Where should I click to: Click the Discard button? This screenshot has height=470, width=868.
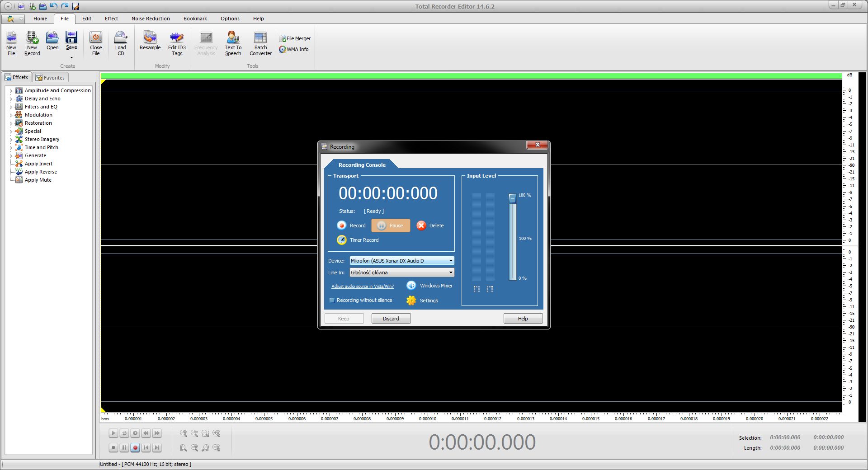pyautogui.click(x=391, y=318)
